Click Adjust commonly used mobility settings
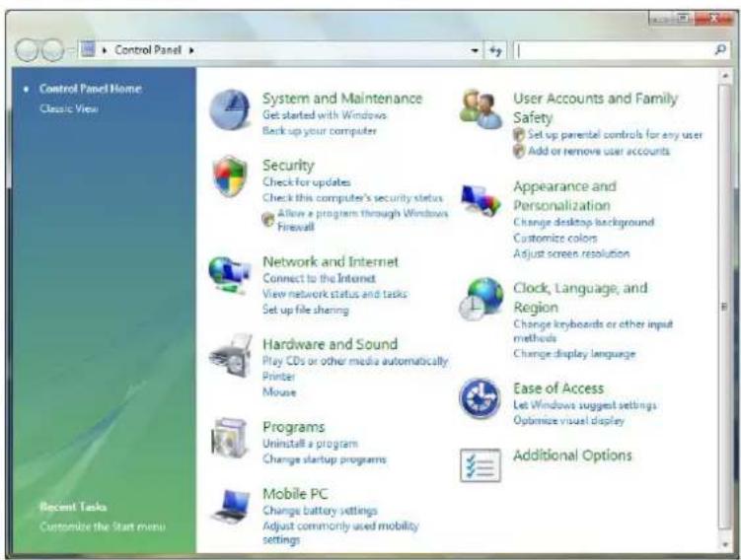This screenshot has height=560, width=741. (x=340, y=532)
